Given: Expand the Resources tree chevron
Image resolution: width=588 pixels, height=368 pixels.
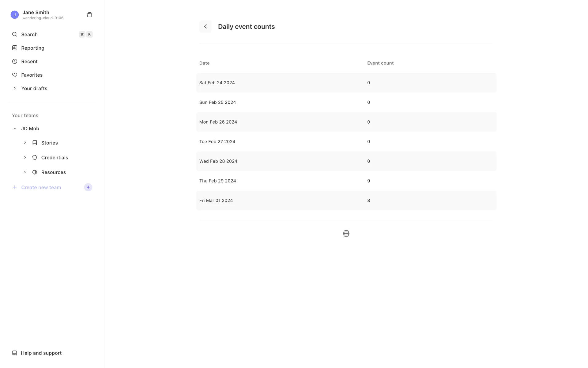Looking at the screenshot, I should pyautogui.click(x=25, y=172).
